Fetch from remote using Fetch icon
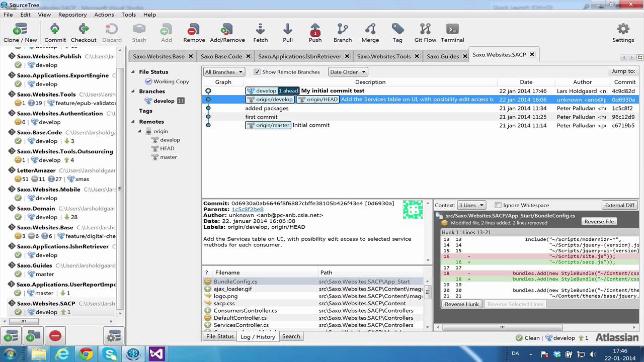Viewport: 644px width, 362px height. (260, 33)
